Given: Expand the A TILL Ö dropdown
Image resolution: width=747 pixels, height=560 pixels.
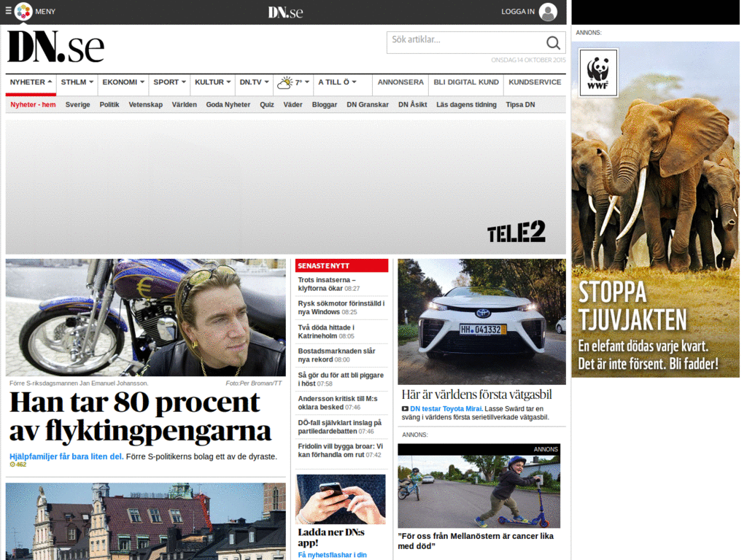Looking at the screenshot, I should tap(337, 82).
